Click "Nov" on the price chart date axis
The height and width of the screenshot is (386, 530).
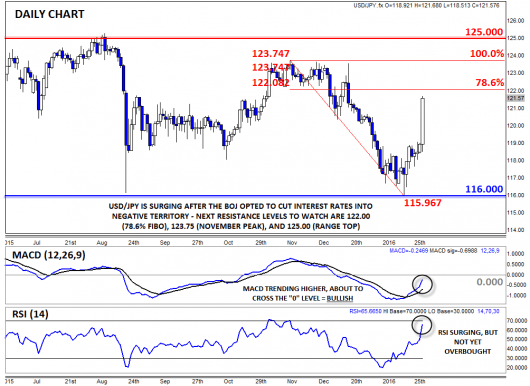(x=292, y=243)
